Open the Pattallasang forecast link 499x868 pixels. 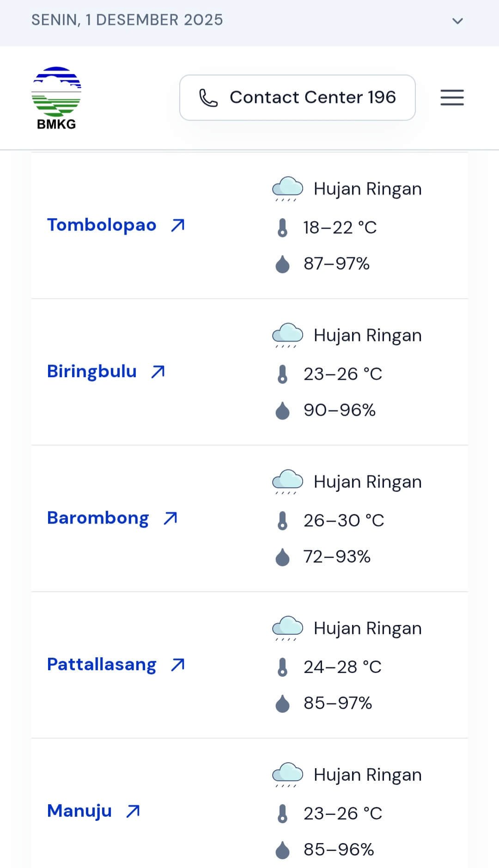tap(102, 665)
